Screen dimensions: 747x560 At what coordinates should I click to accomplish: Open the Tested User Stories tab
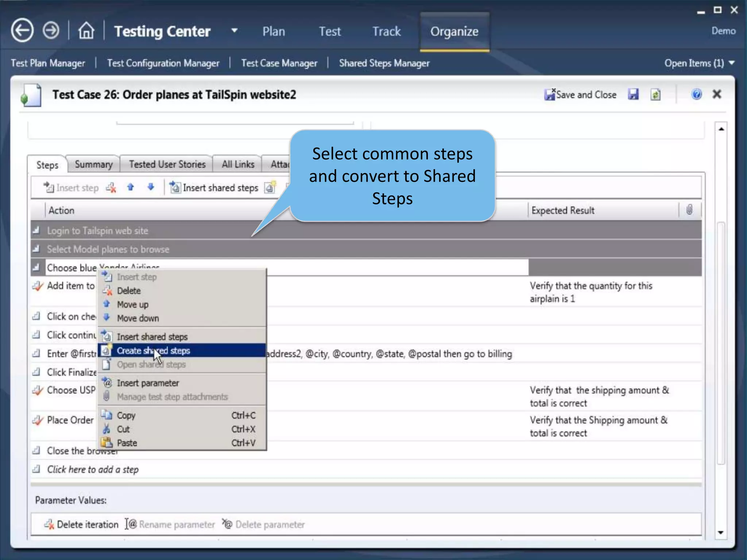(167, 164)
